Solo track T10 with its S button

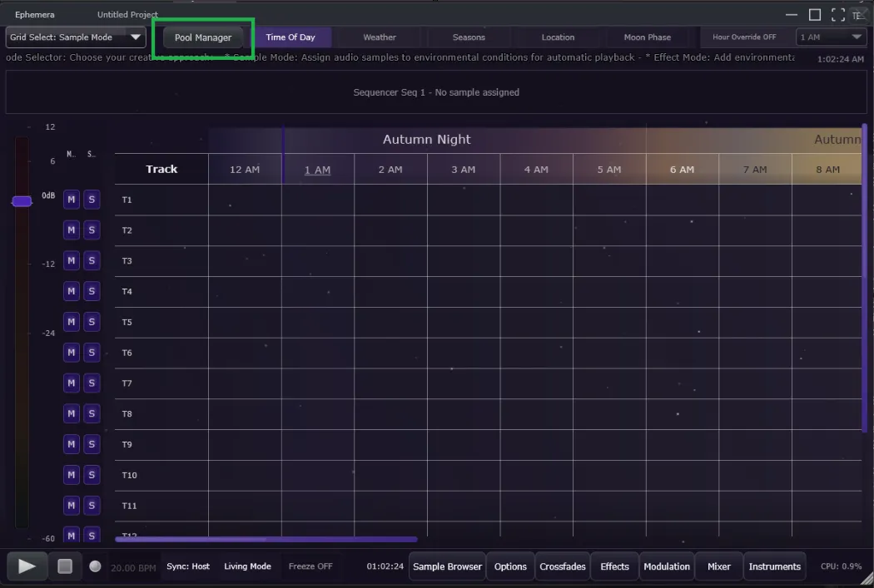pyautogui.click(x=92, y=474)
